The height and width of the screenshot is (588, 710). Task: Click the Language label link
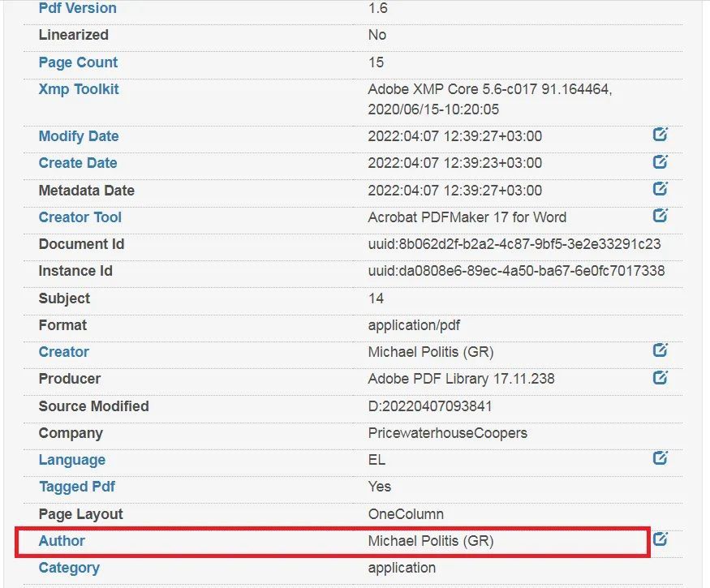pyautogui.click(x=72, y=460)
